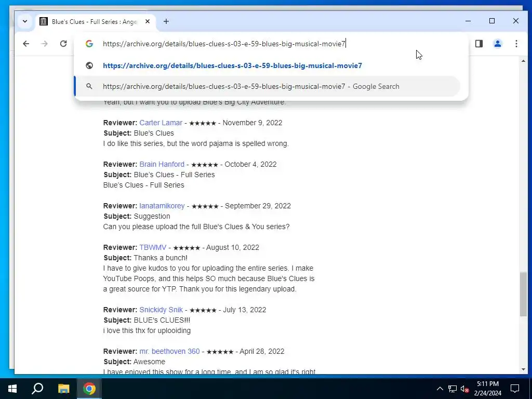Click into the address bar URL text

(x=224, y=44)
